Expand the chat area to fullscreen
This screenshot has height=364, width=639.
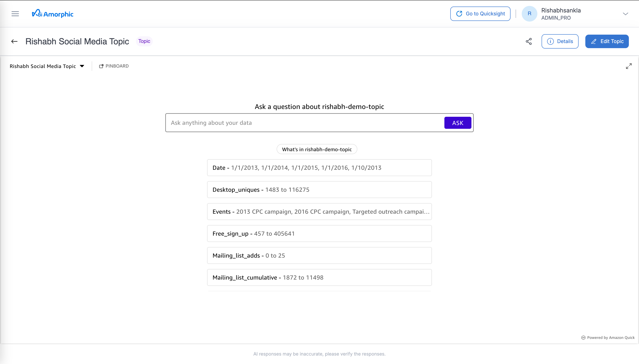point(629,66)
